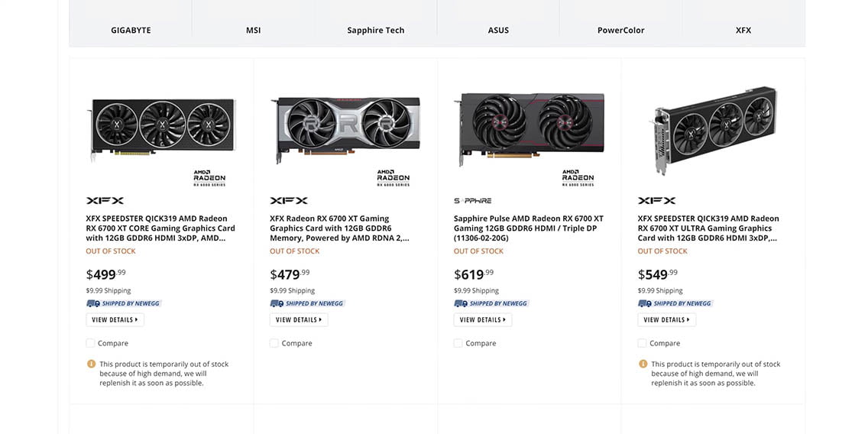The height and width of the screenshot is (434, 868).
Task: Expand View Details on $479.99 XFX card
Action: (299, 319)
